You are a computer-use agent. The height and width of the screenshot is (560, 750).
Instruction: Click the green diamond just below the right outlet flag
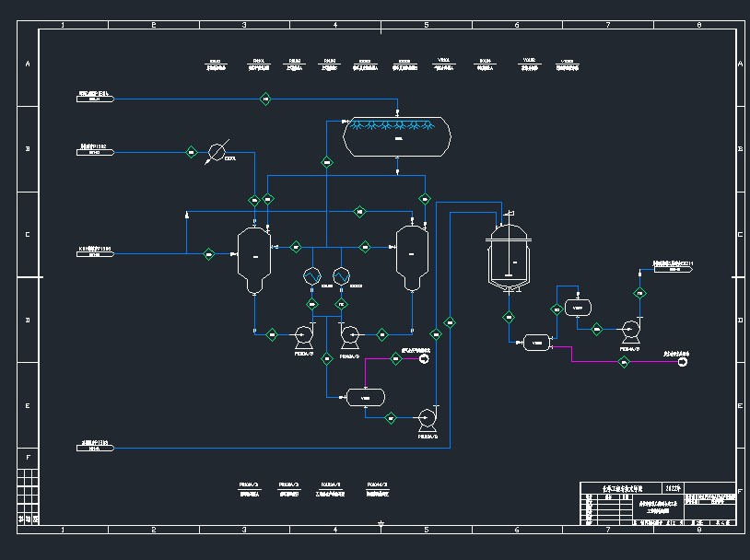click(640, 293)
